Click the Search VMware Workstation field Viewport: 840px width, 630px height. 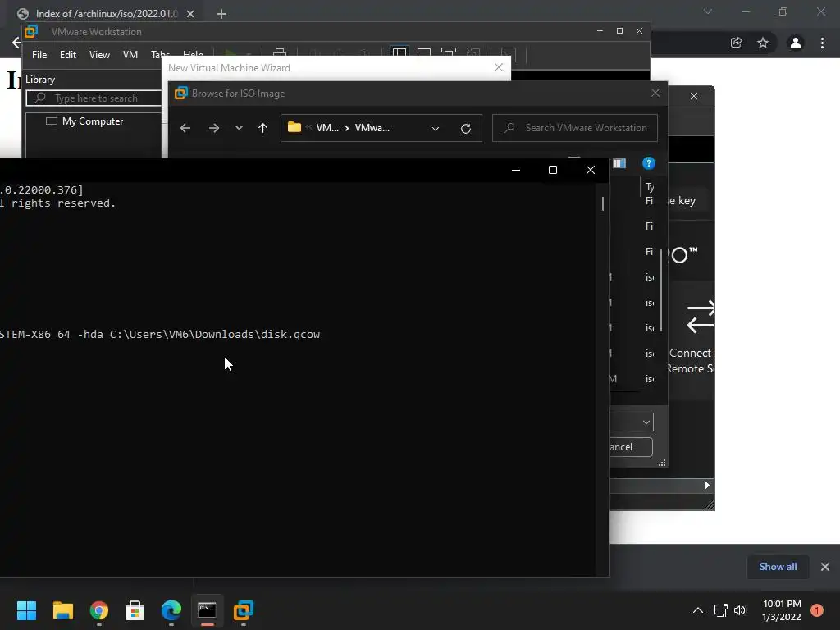574,128
